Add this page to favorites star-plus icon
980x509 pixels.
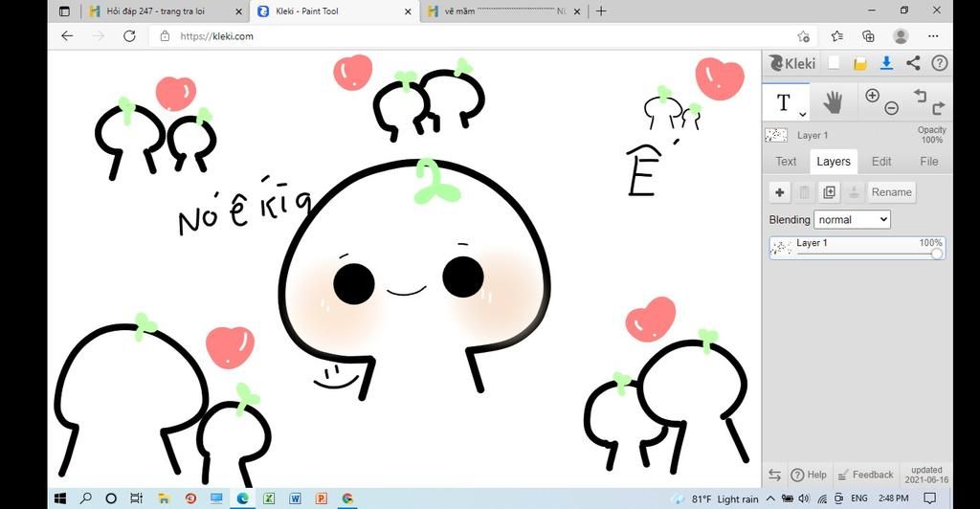coord(804,36)
